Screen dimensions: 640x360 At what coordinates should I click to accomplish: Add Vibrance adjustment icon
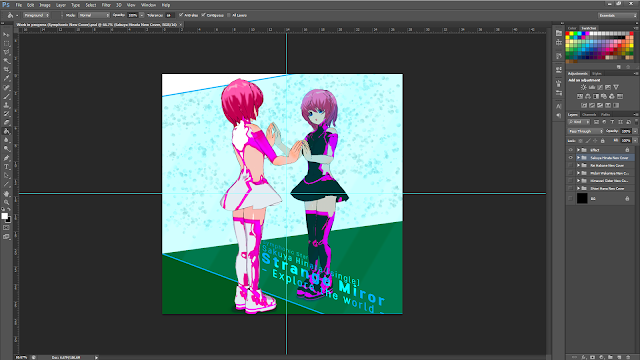coord(616,87)
